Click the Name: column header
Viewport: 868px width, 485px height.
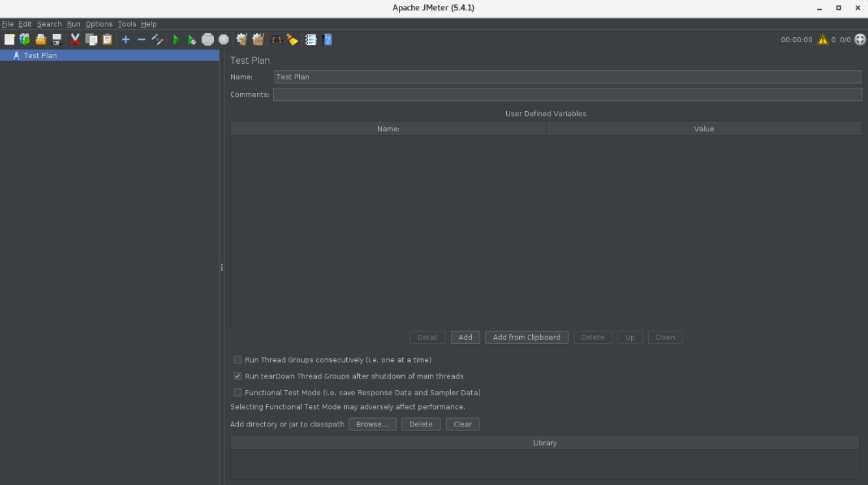coord(388,129)
